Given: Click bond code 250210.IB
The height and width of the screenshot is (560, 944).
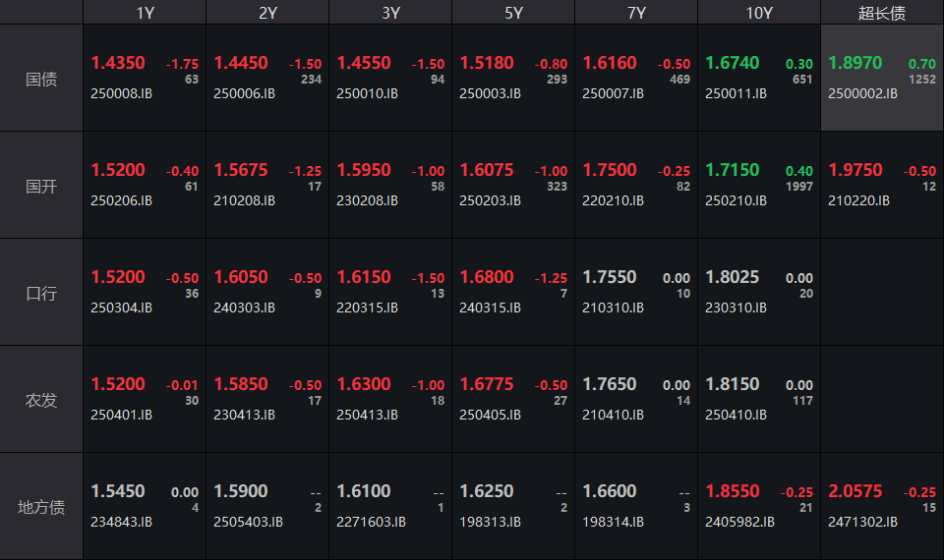Looking at the screenshot, I should (736, 201).
